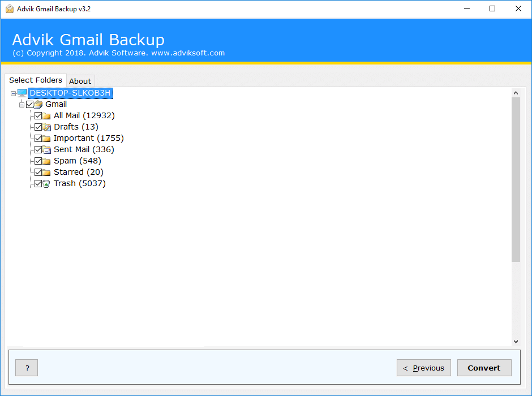Image resolution: width=532 pixels, height=396 pixels.
Task: Select the Starred (20) label
Action: click(x=78, y=172)
